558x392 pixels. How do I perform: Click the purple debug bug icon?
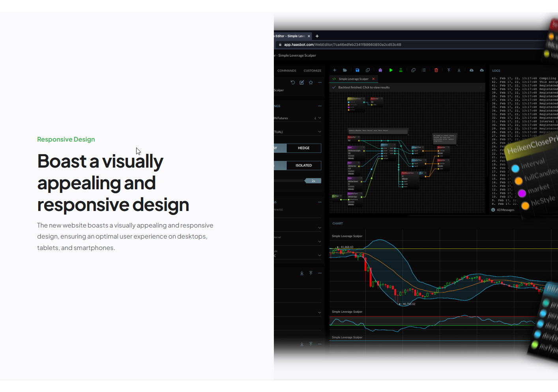[x=380, y=70]
